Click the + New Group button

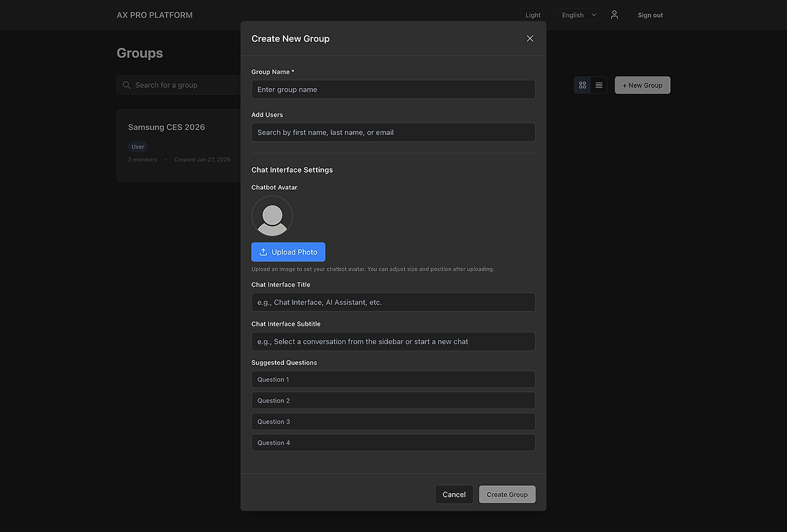point(642,85)
